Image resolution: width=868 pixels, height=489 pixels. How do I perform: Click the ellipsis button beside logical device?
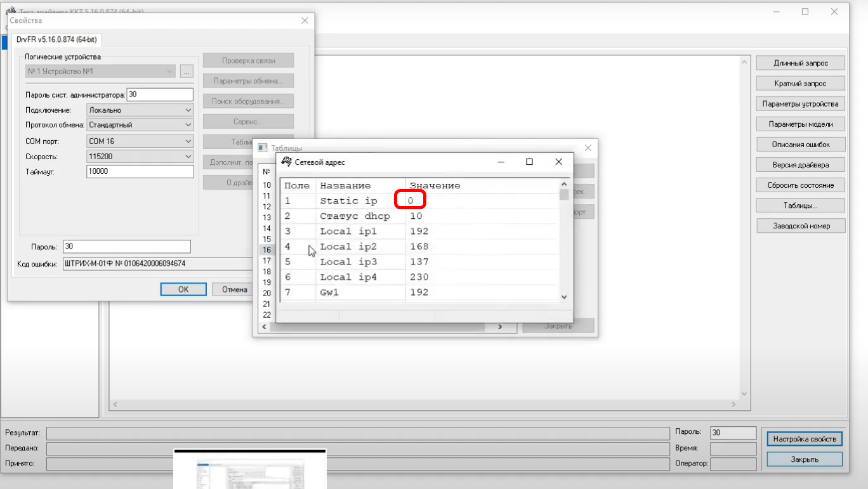point(186,72)
